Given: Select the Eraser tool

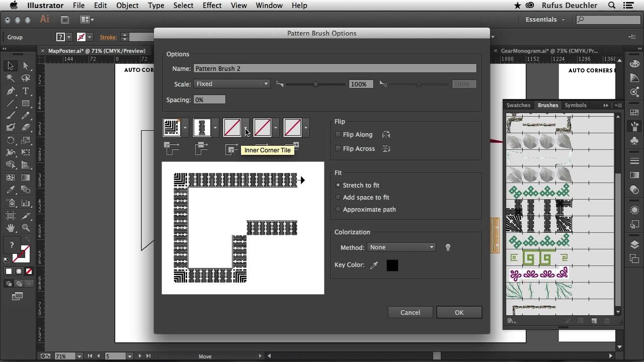Looking at the screenshot, I should coord(26,128).
